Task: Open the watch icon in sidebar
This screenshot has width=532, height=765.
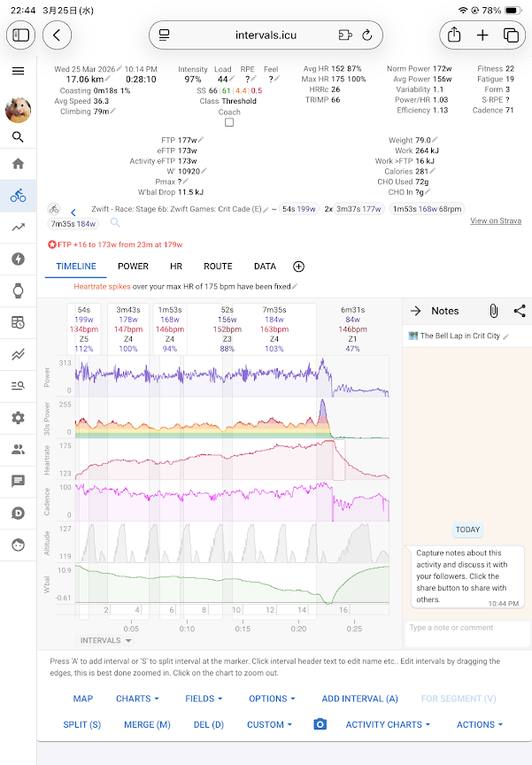Action: pos(18,290)
